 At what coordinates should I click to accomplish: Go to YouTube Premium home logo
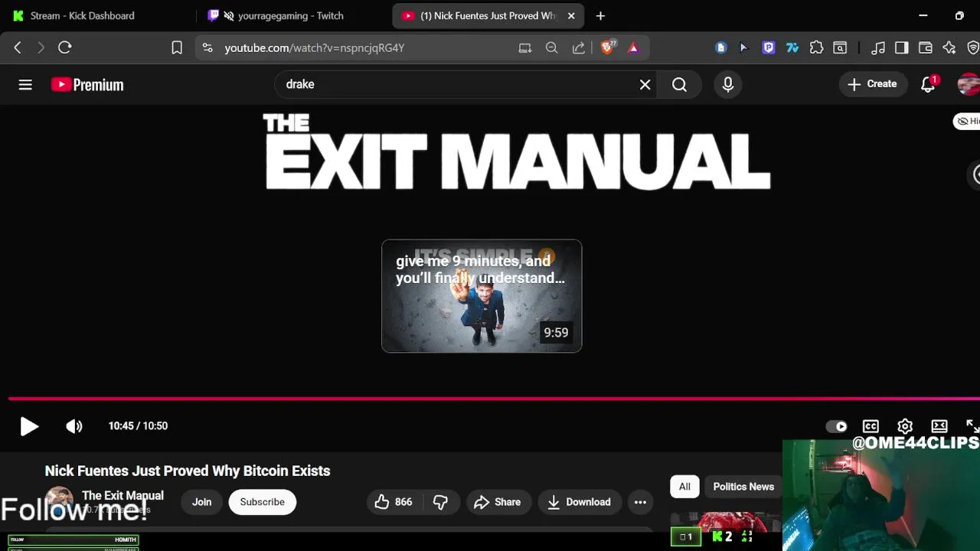click(x=87, y=85)
